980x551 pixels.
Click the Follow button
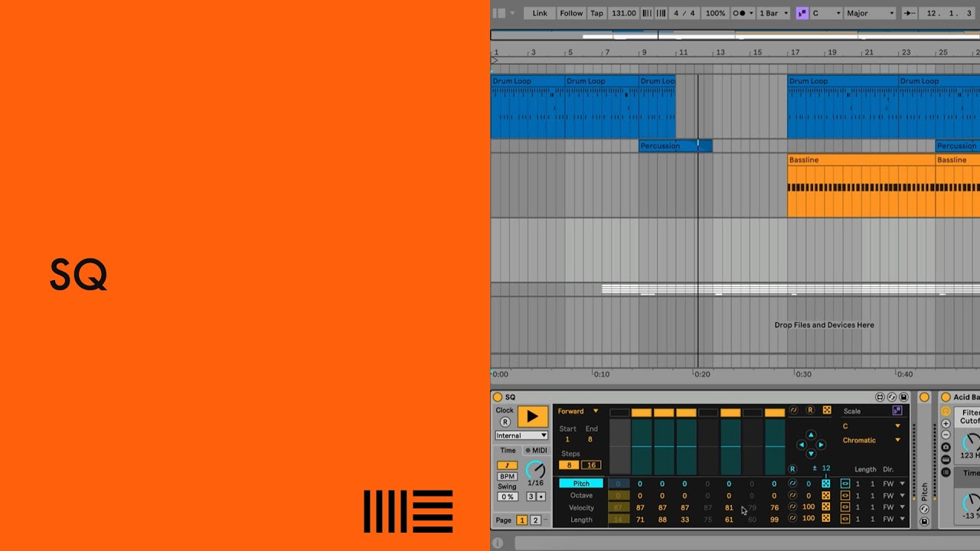[571, 13]
